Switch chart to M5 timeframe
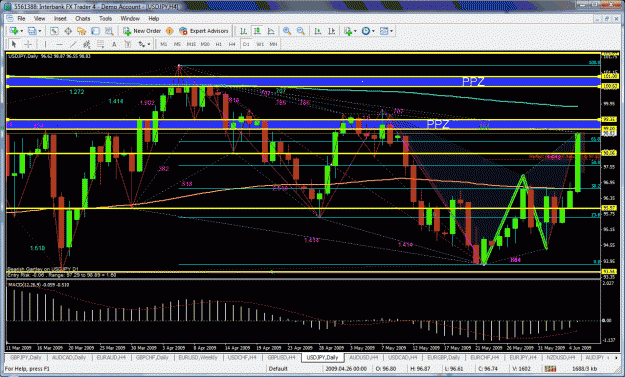625x377 pixels. pyautogui.click(x=177, y=44)
